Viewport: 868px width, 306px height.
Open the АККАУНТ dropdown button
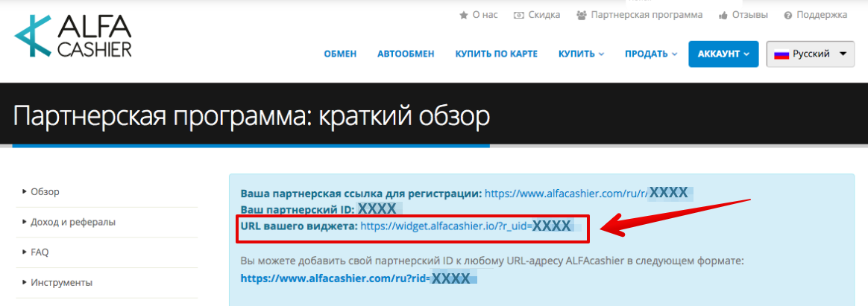pyautogui.click(x=723, y=54)
